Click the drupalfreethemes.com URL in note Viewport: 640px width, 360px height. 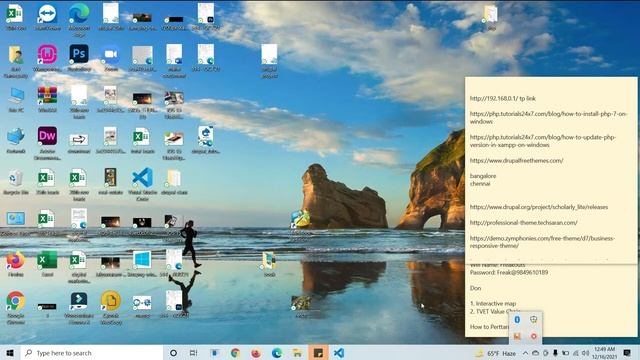(516, 160)
